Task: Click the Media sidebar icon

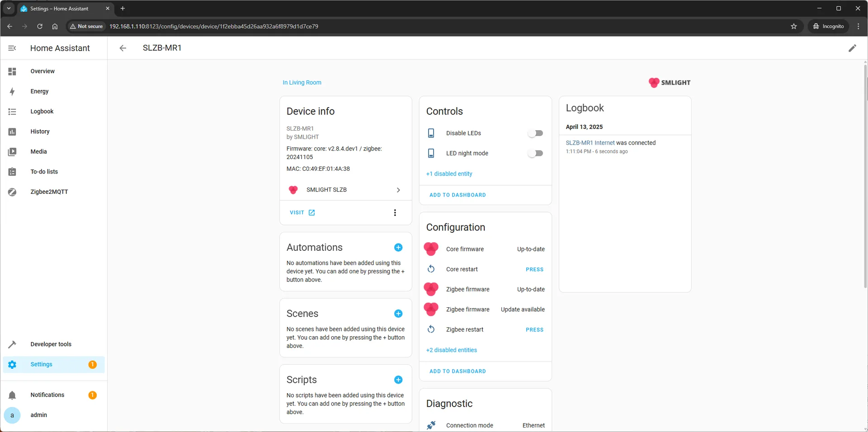Action: tap(12, 152)
